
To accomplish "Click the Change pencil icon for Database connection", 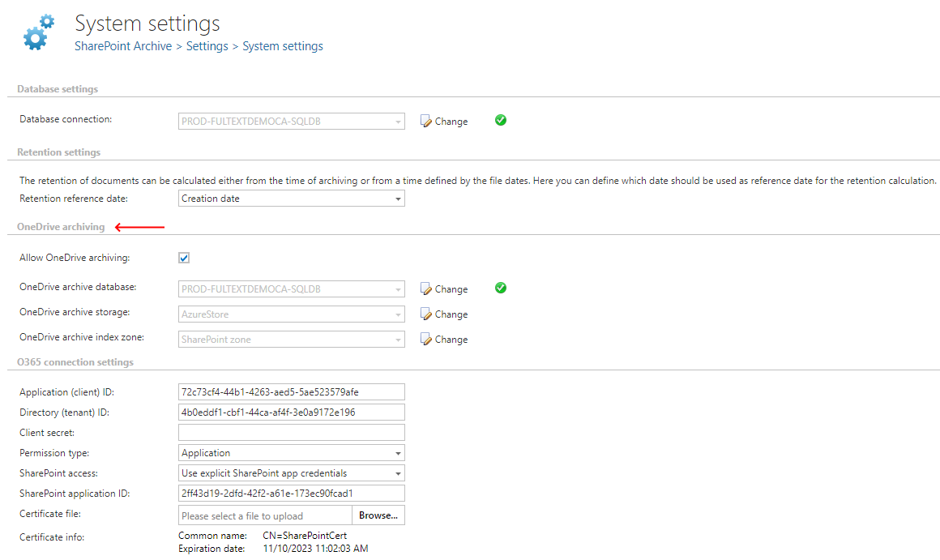I will pyautogui.click(x=425, y=121).
